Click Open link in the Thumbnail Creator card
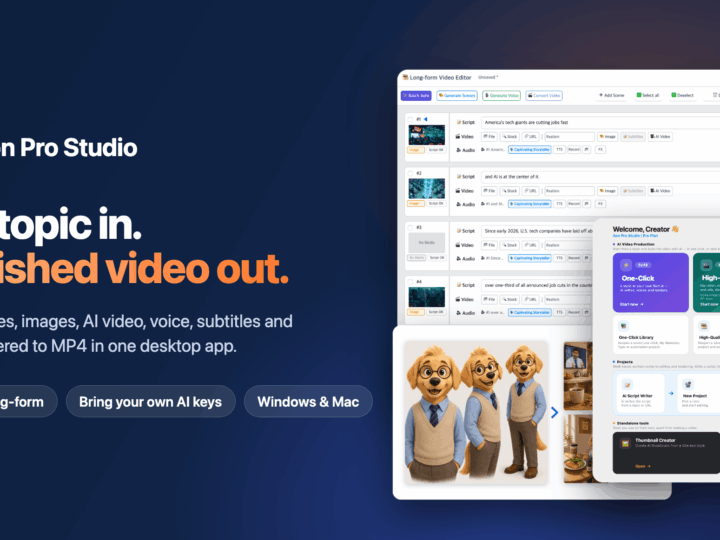 pos(643,466)
